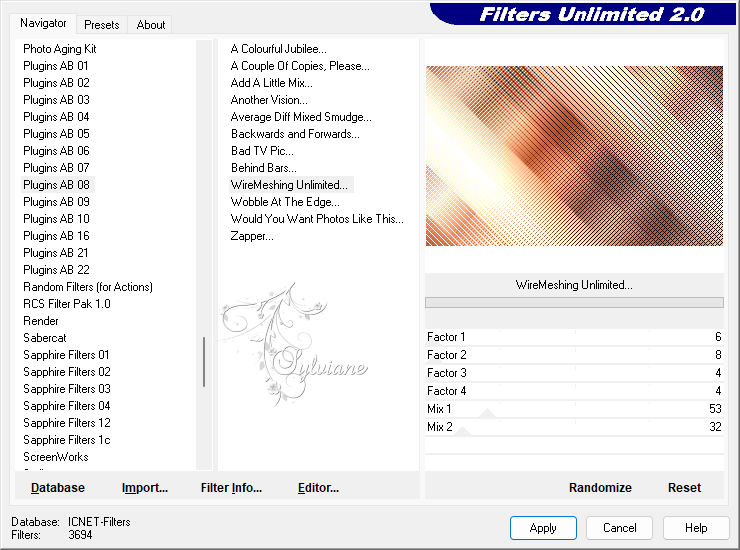Choose the Zapper... filter

252,236
